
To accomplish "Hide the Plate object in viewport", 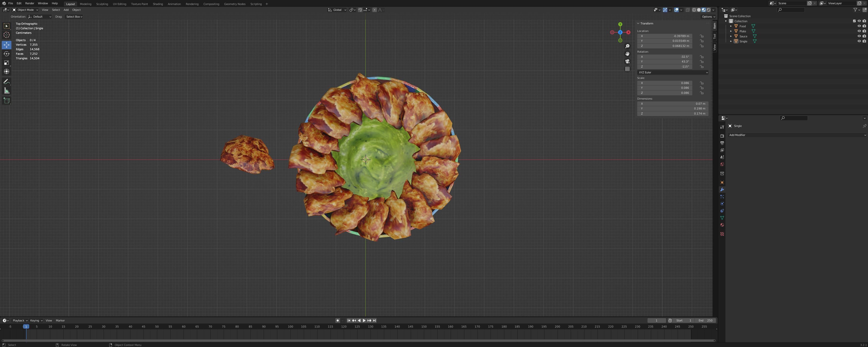I will tap(859, 31).
